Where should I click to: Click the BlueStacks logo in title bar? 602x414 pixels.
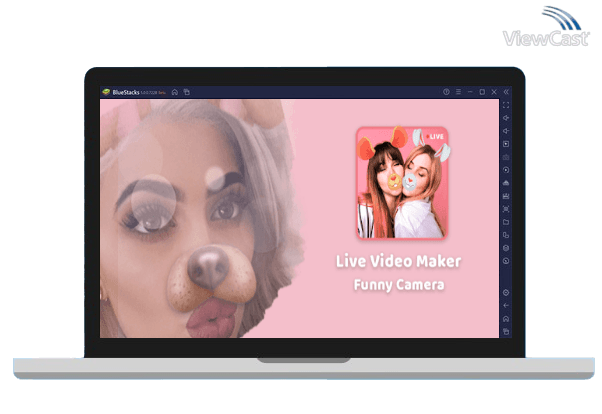(x=105, y=92)
